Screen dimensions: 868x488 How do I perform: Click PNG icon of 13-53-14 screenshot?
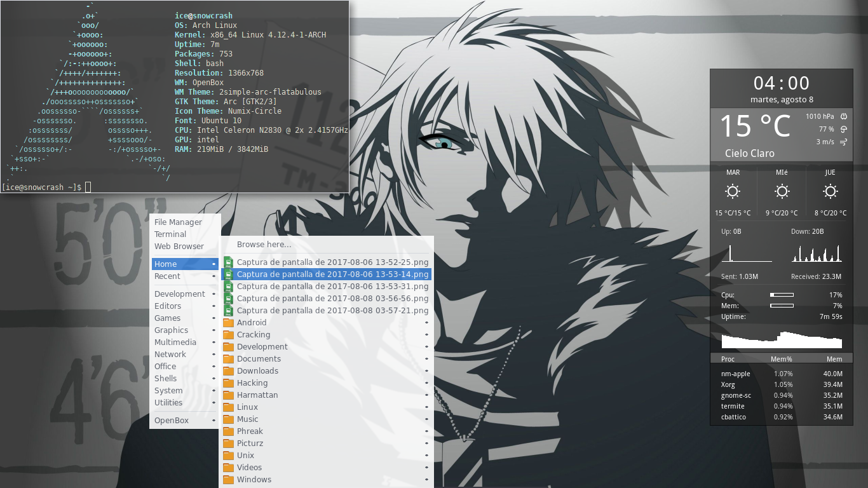tap(229, 274)
